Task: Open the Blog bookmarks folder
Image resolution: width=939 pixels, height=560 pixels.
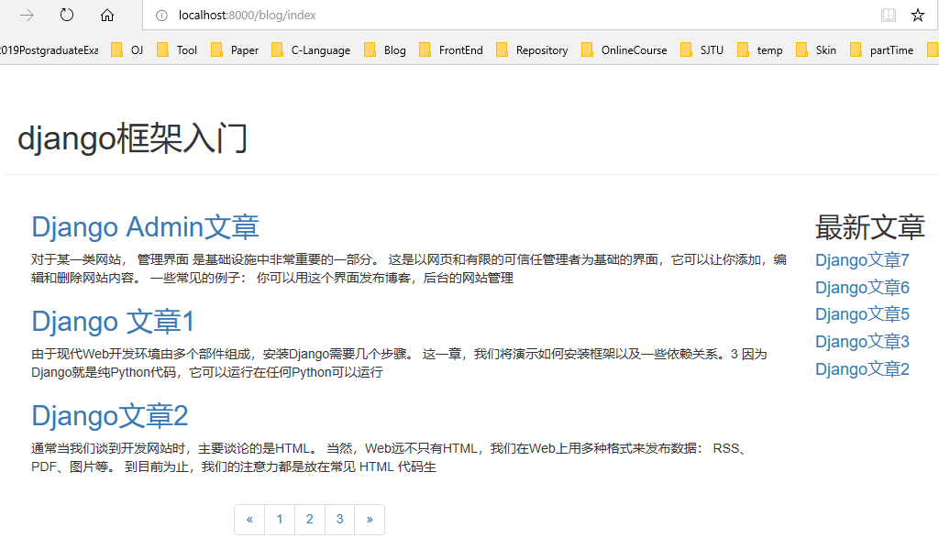Action: tap(385, 49)
